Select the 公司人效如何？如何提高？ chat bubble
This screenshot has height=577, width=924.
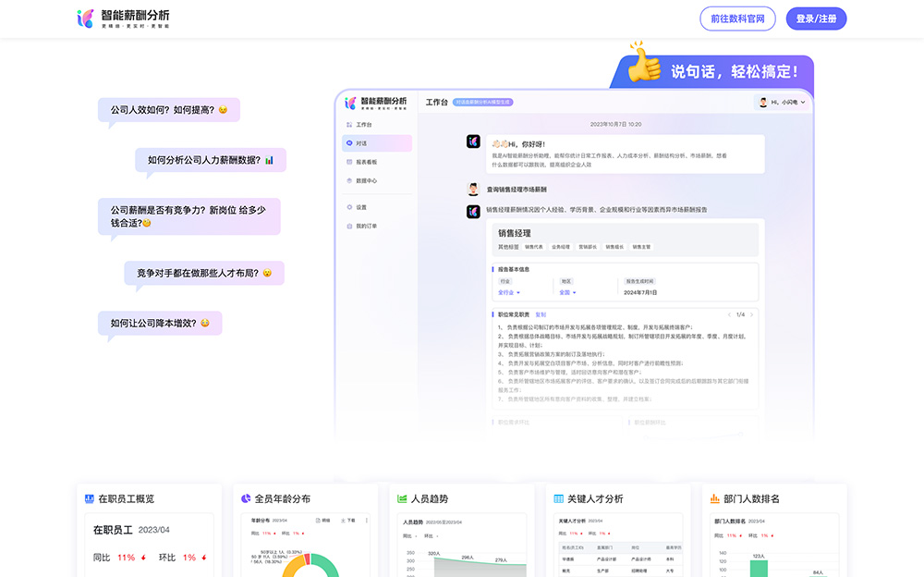tap(169, 110)
